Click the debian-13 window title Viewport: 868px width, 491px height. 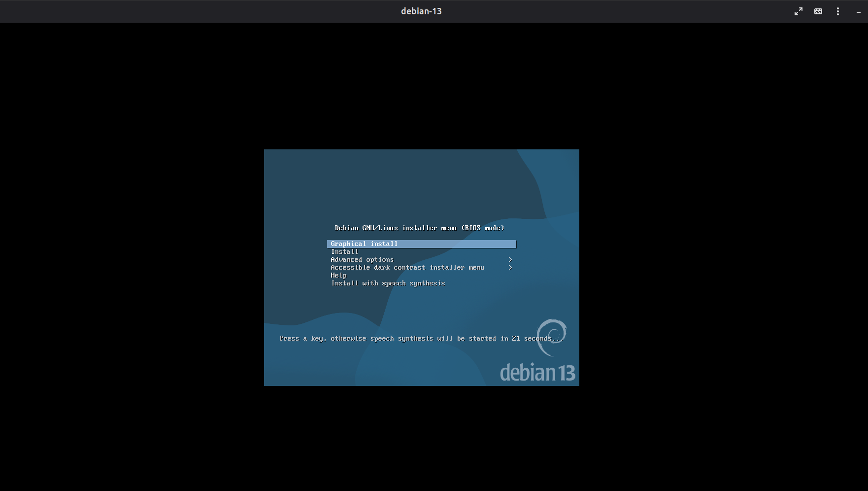coord(421,11)
